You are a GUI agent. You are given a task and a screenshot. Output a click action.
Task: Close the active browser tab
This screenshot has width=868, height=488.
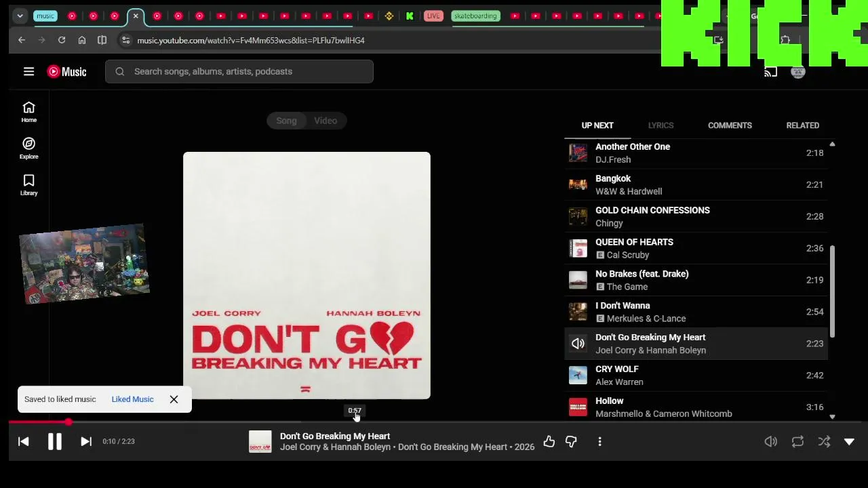pyautogui.click(x=136, y=16)
